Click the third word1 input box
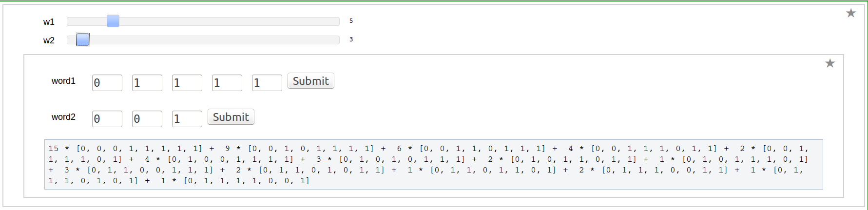The image size is (868, 210). (187, 83)
